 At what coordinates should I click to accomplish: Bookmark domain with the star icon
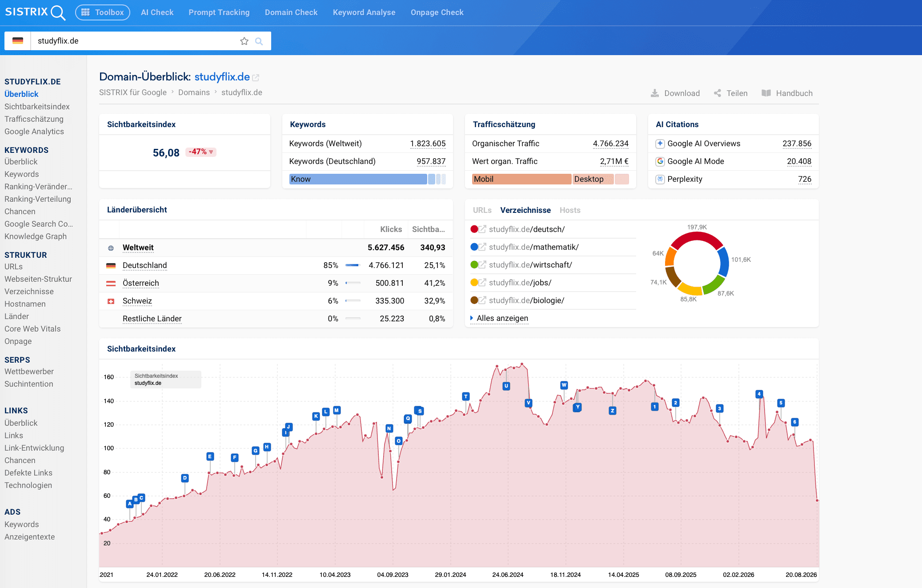[244, 41]
